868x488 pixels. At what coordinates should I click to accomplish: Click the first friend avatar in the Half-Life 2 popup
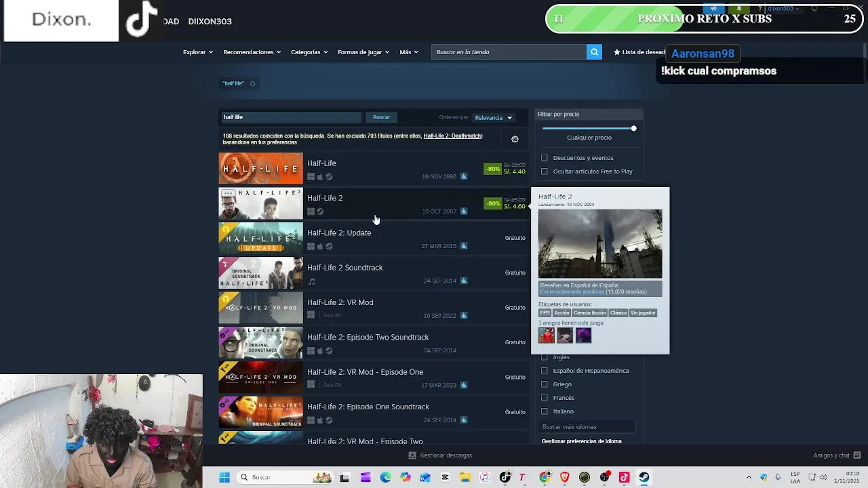click(x=547, y=335)
